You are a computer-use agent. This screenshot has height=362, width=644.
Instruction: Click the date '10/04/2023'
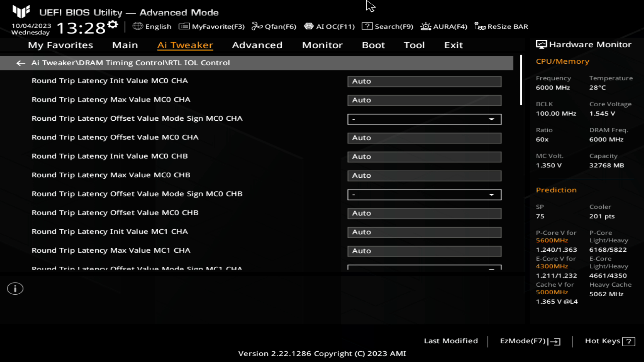click(31, 26)
